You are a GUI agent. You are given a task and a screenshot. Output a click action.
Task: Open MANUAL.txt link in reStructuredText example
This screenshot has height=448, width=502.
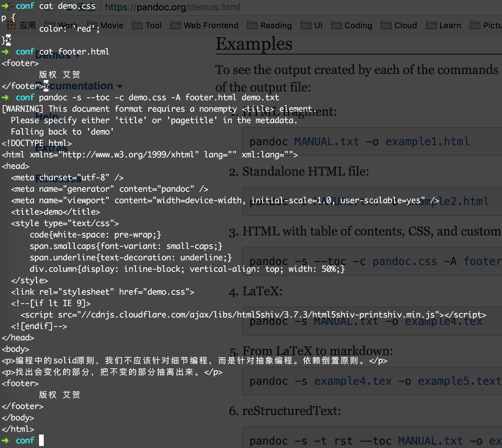(430, 441)
